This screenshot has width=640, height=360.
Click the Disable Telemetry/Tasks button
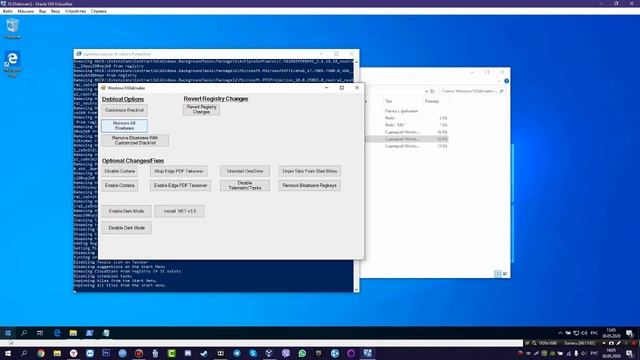[x=245, y=186]
